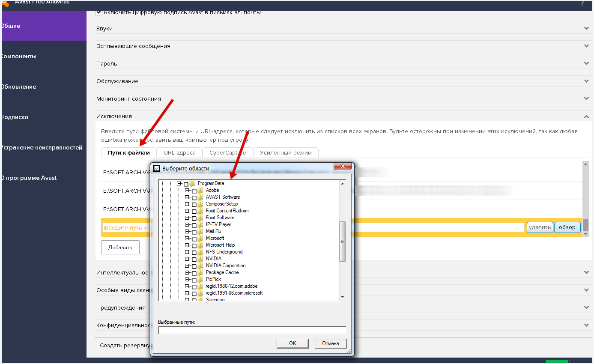Click the folder tree vertical scrollbar thumb
594x364 pixels.
tap(342, 242)
